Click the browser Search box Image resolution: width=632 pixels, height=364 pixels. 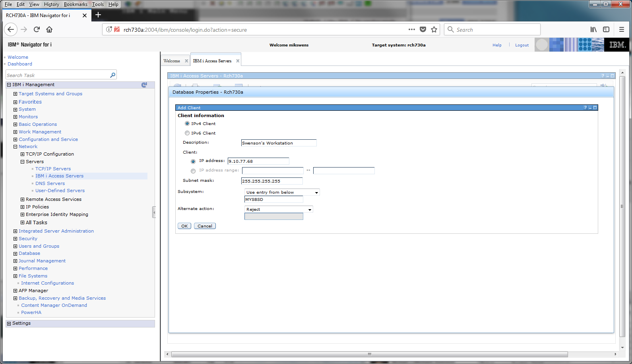(492, 29)
